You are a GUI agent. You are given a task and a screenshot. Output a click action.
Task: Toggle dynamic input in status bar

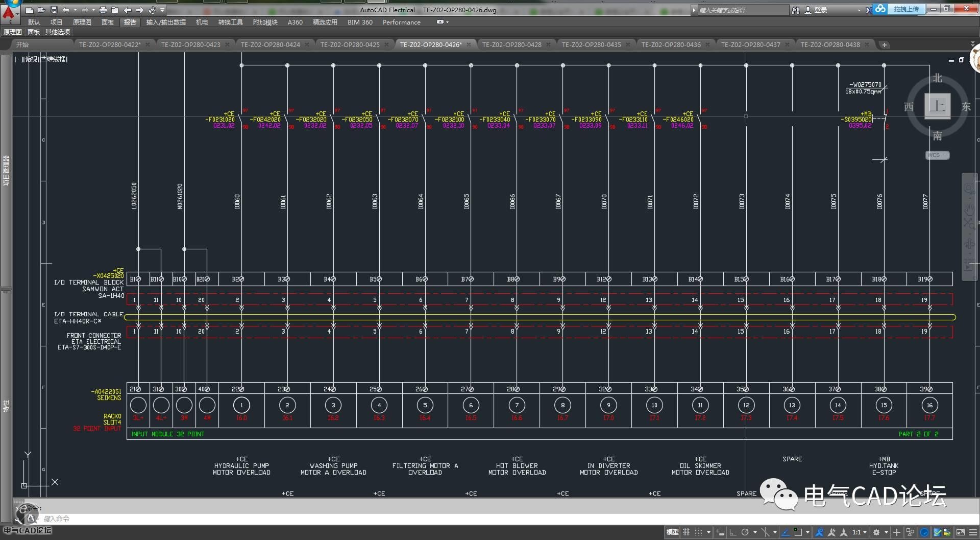pyautogui.click(x=720, y=532)
